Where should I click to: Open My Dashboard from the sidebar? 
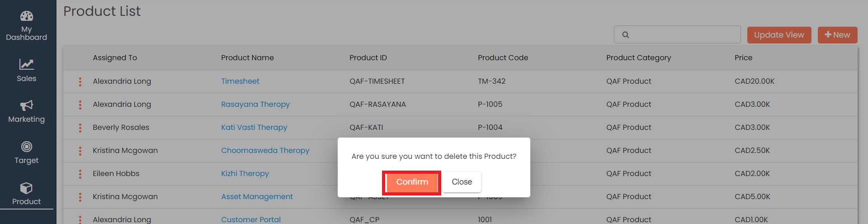(x=26, y=17)
